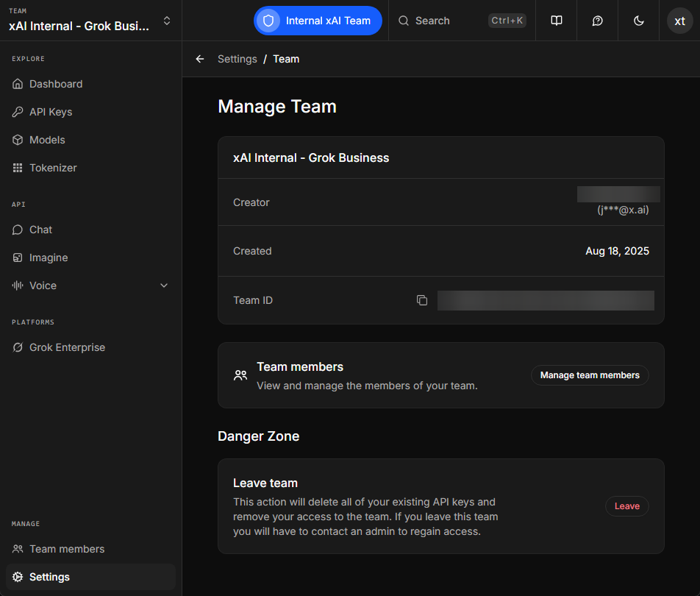This screenshot has width=700, height=596.
Task: Click the Settings breadcrumb link
Action: coord(237,59)
